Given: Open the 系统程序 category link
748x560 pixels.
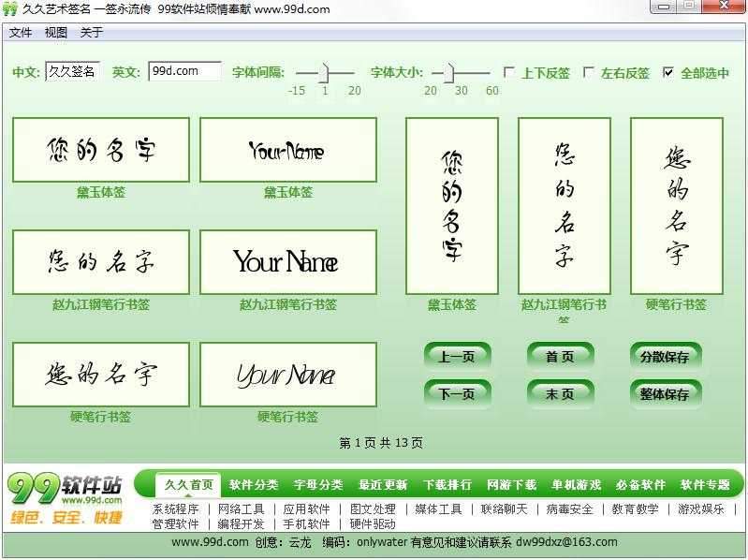Looking at the screenshot, I should point(176,508).
